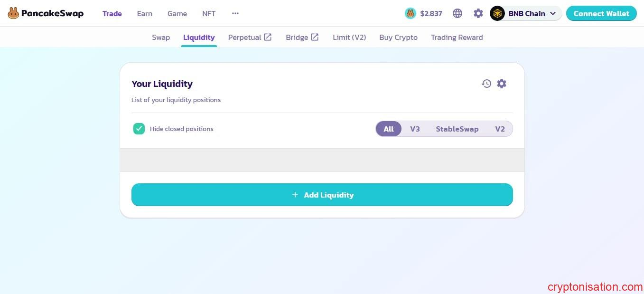Open the Bridge external link
644x294 pixels.
[x=302, y=37]
